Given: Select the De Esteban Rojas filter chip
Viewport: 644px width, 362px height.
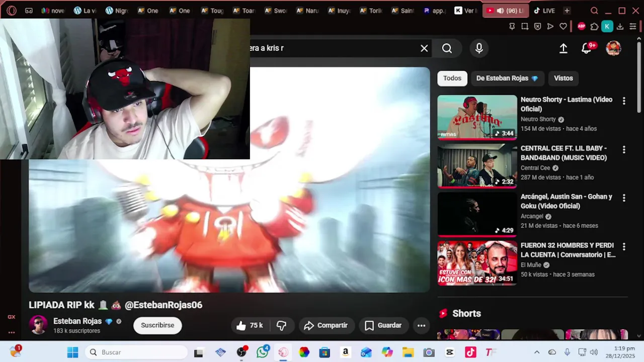Looking at the screenshot, I should (507, 78).
